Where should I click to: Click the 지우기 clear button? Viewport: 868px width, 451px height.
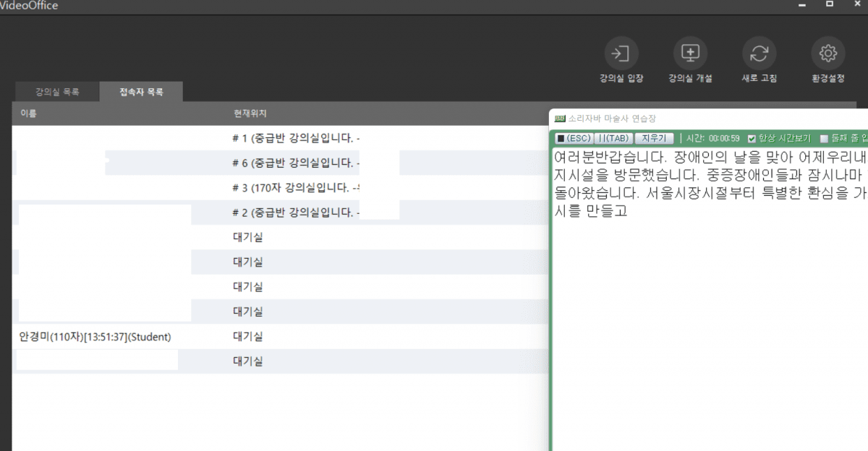(655, 139)
